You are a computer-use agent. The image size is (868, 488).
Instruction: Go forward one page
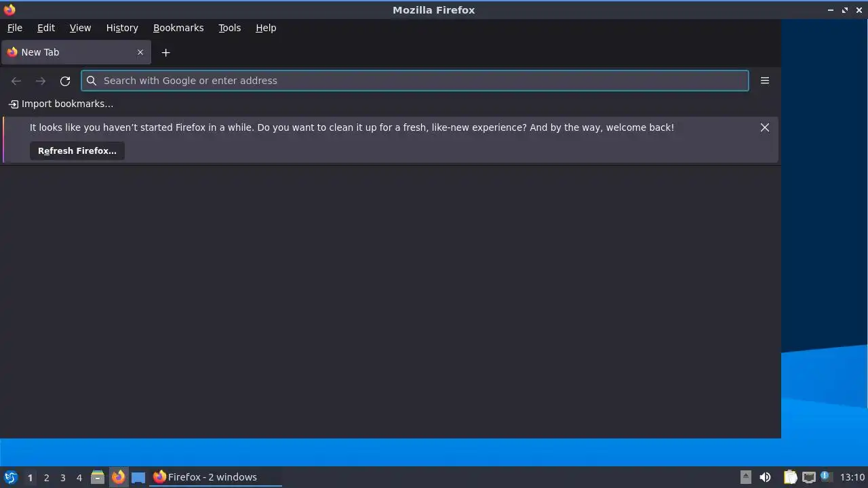coord(41,81)
